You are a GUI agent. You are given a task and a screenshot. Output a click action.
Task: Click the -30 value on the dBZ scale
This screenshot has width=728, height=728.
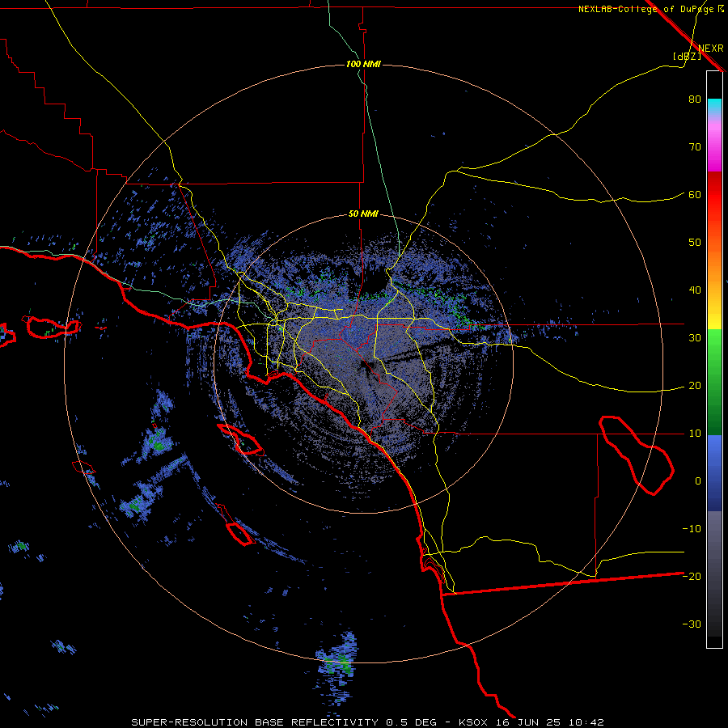pos(692,624)
